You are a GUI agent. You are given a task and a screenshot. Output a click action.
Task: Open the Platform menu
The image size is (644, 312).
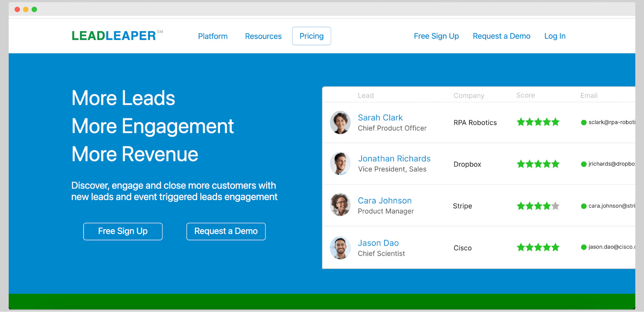213,36
